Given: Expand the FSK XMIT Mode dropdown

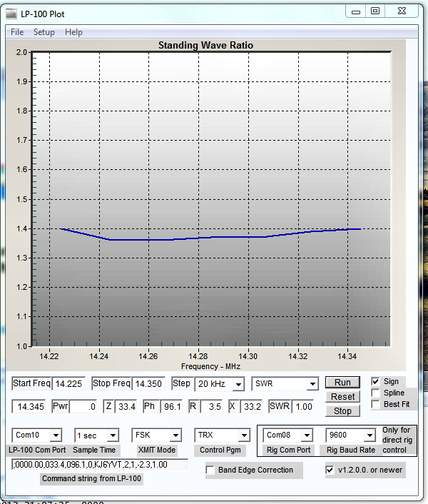Looking at the screenshot, I should [175, 435].
